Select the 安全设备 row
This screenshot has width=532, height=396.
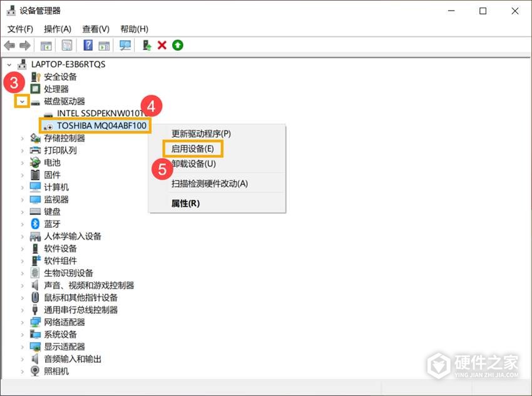[x=60, y=76]
